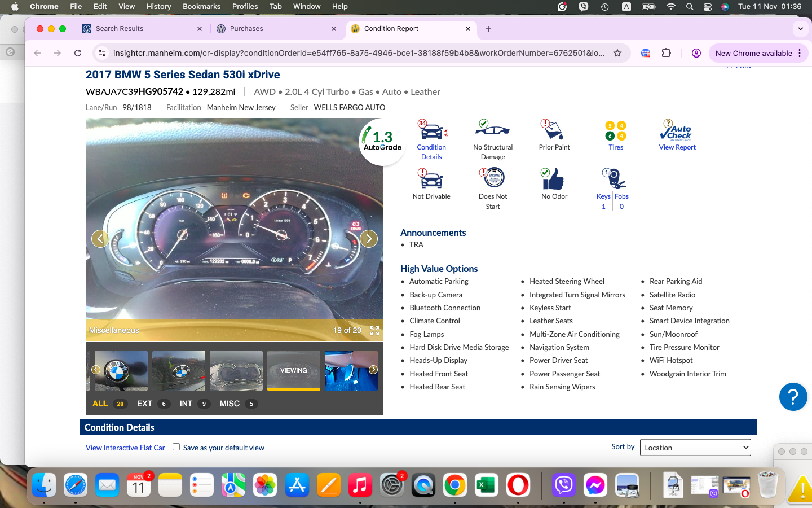Filter photos by the INT category

(x=186, y=404)
